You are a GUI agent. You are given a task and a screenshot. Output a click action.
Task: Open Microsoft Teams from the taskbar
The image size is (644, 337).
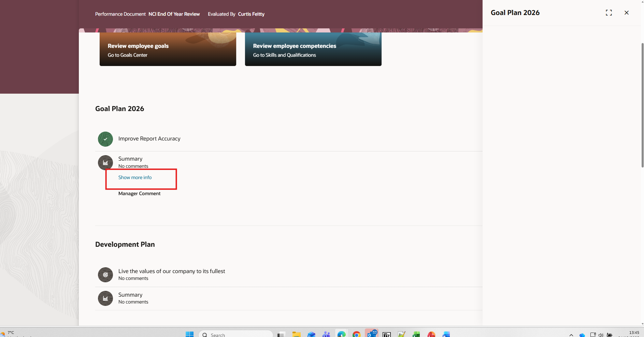click(x=326, y=334)
